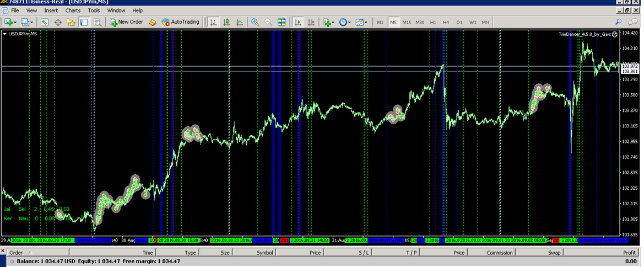The image size is (644, 267).
Task: Open the Indicators list icon
Action: (327, 22)
